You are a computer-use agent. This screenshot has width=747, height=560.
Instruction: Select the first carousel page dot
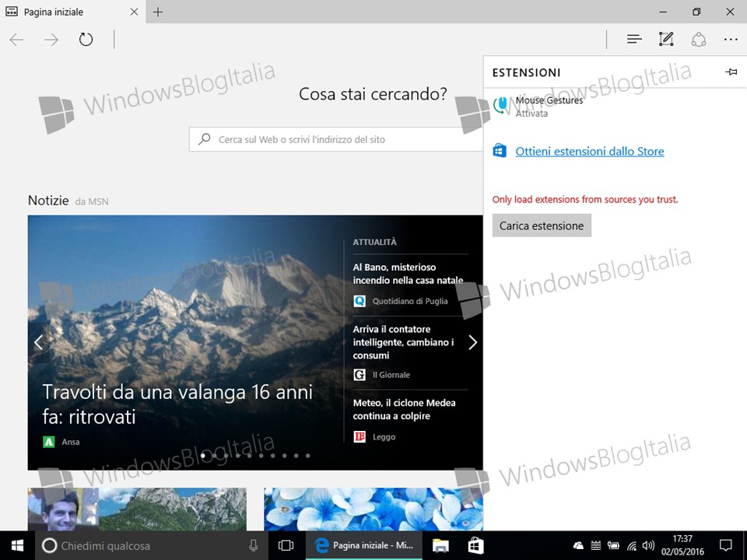pyautogui.click(x=203, y=456)
